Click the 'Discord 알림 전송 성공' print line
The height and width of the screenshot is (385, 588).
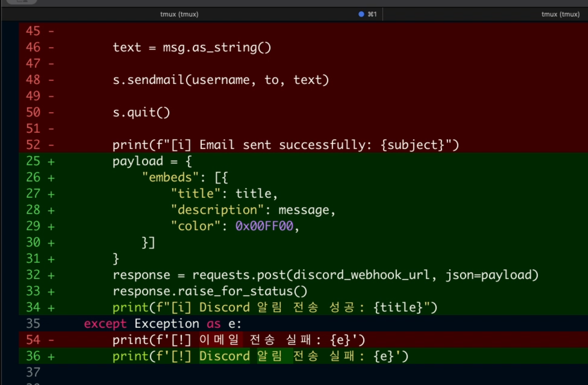click(x=275, y=307)
